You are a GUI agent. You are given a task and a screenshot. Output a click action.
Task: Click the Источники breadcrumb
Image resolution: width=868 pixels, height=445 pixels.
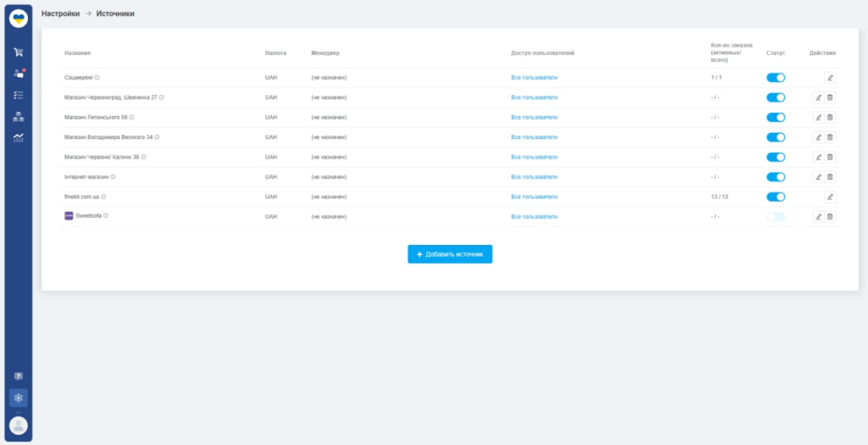click(115, 14)
